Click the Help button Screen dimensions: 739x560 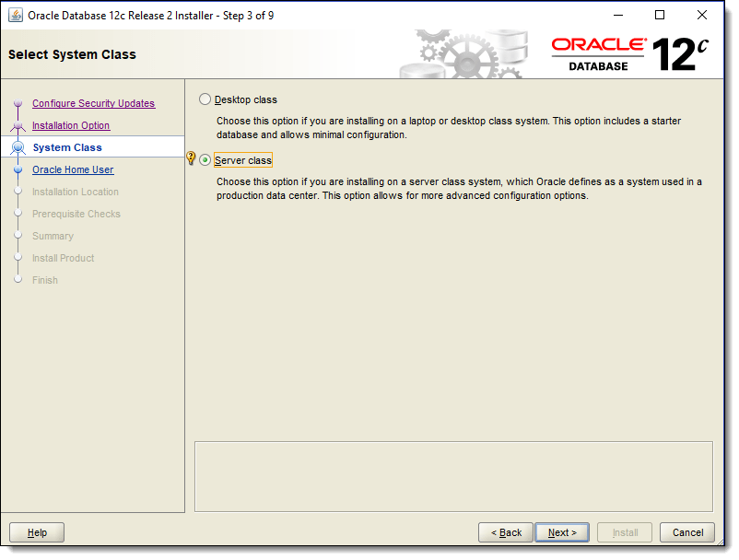[x=36, y=532]
